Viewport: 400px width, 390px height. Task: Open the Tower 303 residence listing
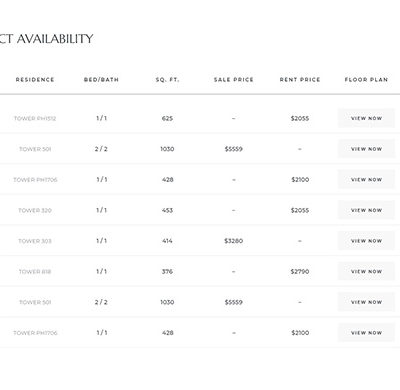pos(35,241)
